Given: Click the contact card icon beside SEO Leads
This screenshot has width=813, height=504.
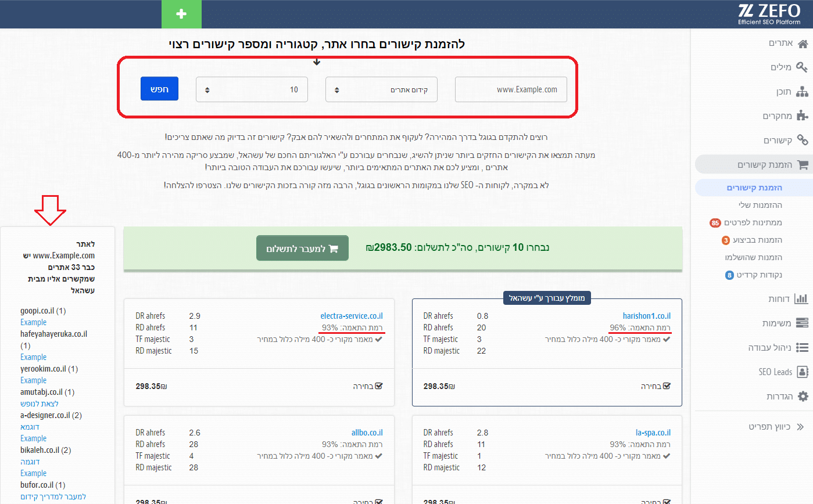Looking at the screenshot, I should pos(803,372).
